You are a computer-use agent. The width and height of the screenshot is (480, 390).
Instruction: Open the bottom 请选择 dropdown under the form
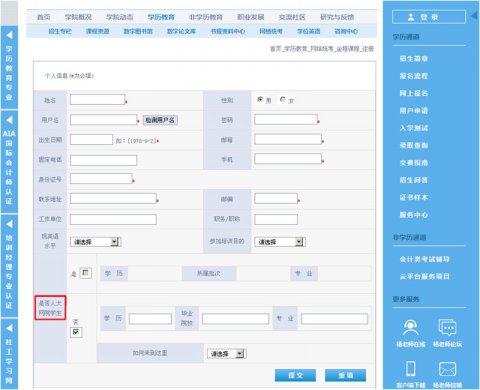(x=226, y=354)
